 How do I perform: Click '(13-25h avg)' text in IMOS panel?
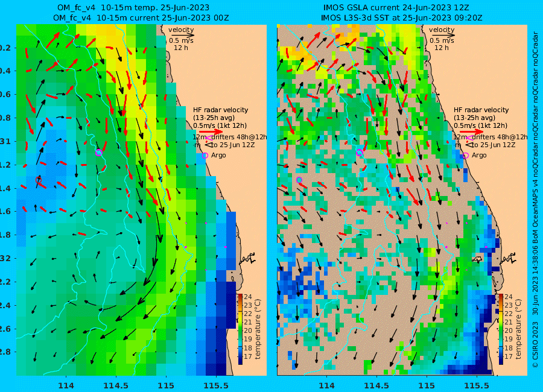coord(474,118)
